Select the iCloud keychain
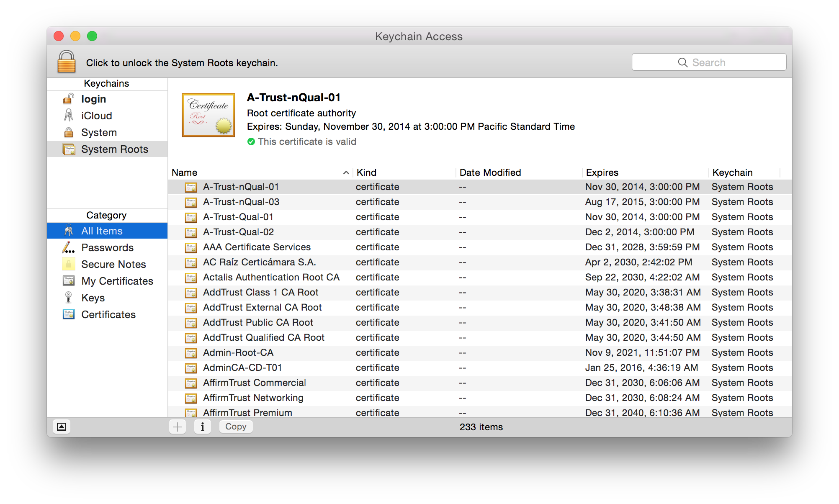The height and width of the screenshot is (504, 839). point(107,116)
